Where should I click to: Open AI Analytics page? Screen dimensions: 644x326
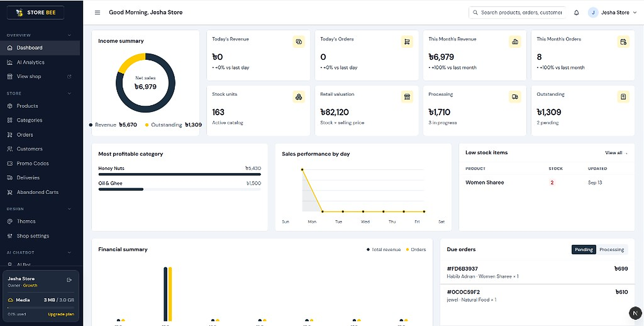(40, 62)
